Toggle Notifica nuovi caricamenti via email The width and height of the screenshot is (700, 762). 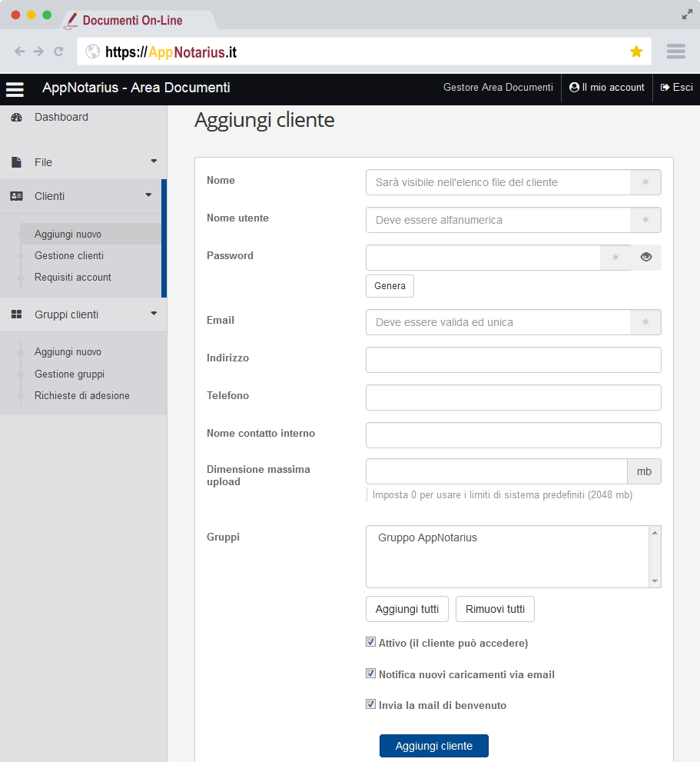click(371, 674)
